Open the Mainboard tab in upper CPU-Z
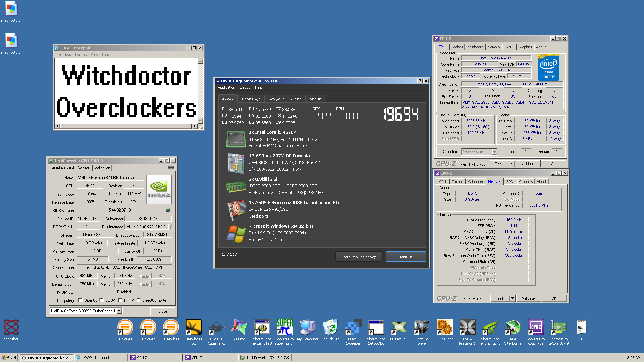644x362 pixels. pyautogui.click(x=475, y=47)
